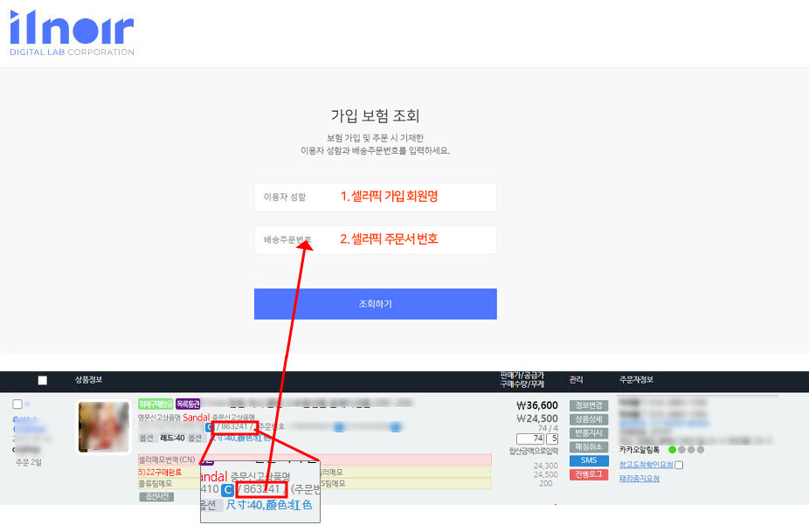Image resolution: width=809 pixels, height=532 pixels.
Task: Click the purple 목록통관 badge
Action: pyautogui.click(x=188, y=404)
